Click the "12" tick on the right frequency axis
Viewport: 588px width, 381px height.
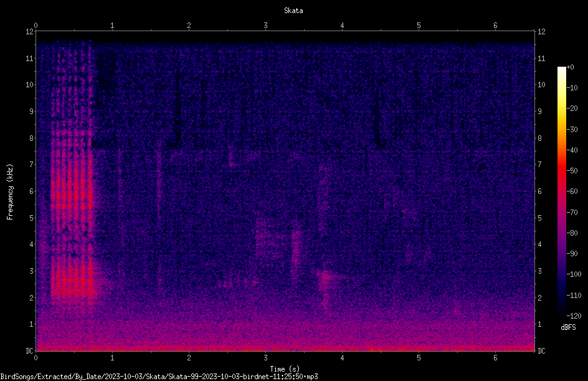point(541,32)
